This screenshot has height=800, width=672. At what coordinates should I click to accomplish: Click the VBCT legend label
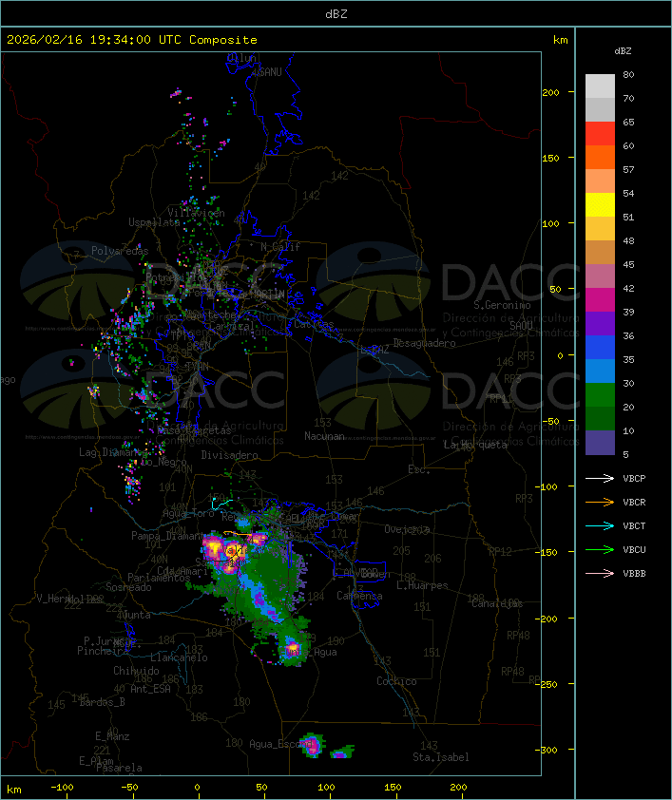[634, 525]
